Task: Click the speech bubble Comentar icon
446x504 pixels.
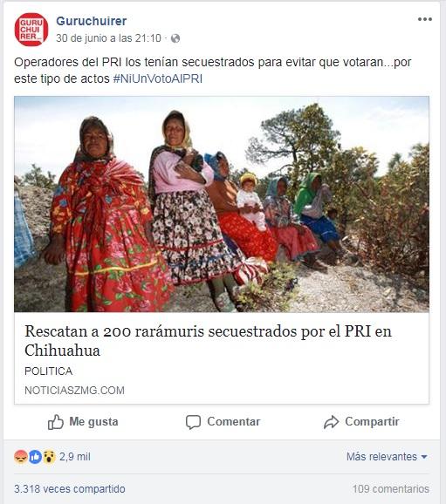Action: point(193,422)
